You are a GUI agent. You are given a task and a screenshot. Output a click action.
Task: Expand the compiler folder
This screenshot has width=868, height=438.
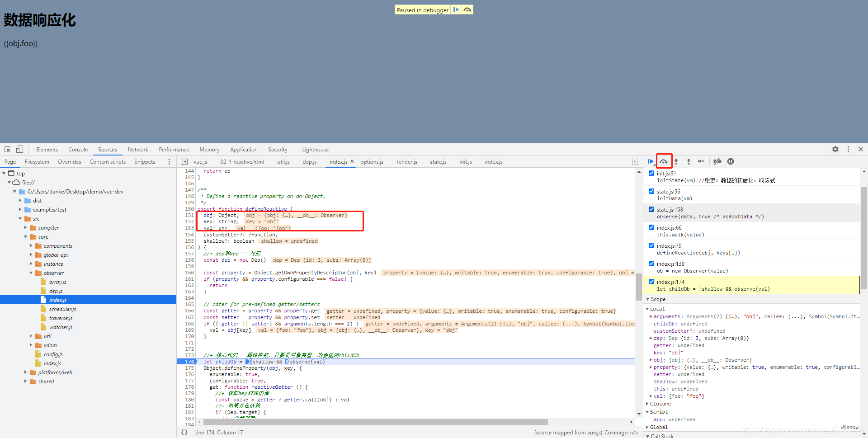(x=25, y=228)
